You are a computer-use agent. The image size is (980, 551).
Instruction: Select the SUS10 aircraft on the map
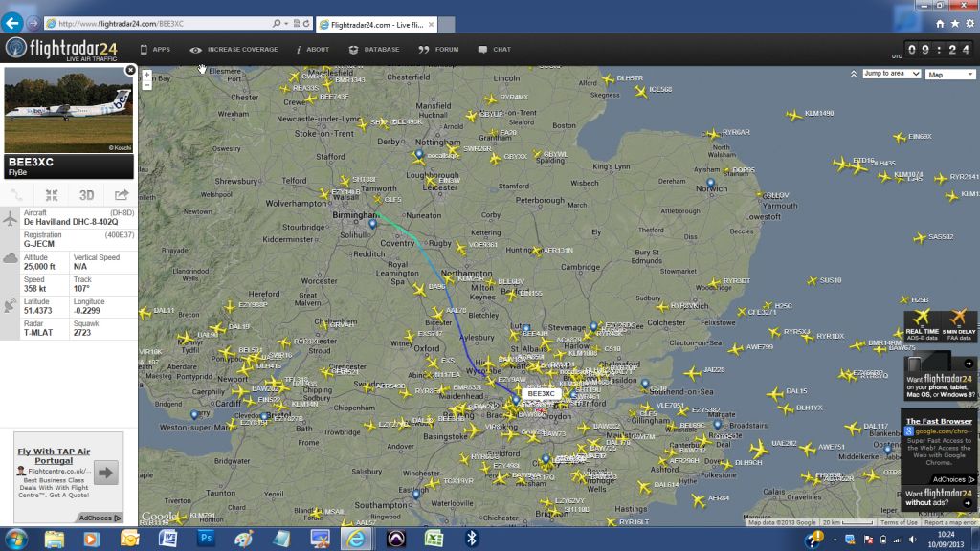tap(812, 281)
